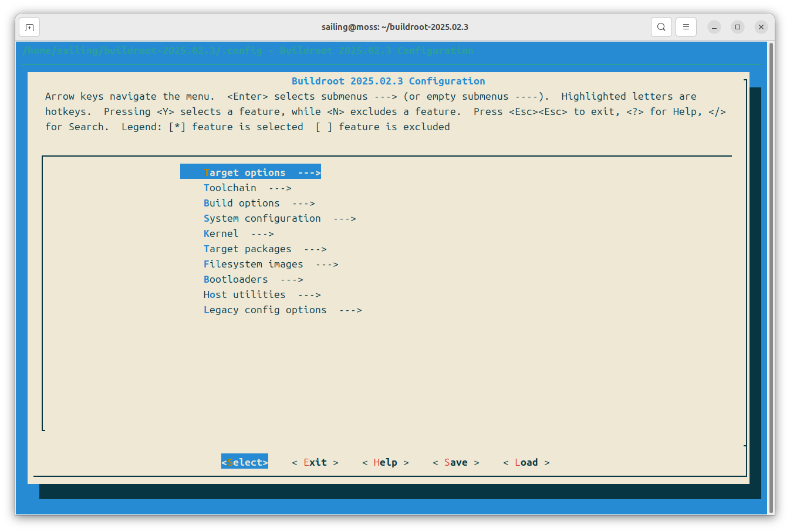Image resolution: width=790 pixels, height=532 pixels.
Task: Expand the Kernel submenu entry
Action: pos(238,233)
